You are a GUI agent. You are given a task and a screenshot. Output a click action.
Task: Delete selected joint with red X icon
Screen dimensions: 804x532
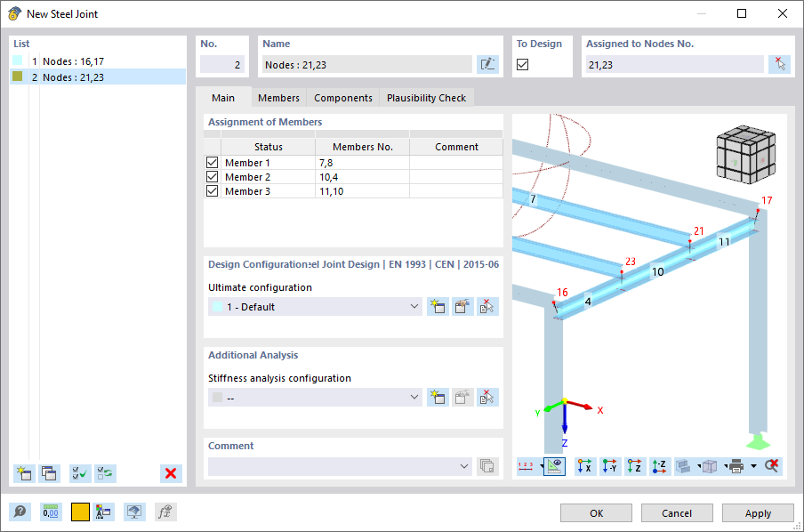[x=171, y=473]
